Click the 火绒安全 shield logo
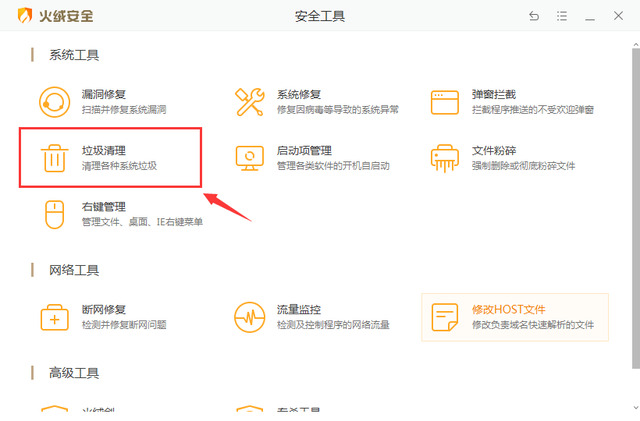Viewport: 640px width, 421px height. 25,16
